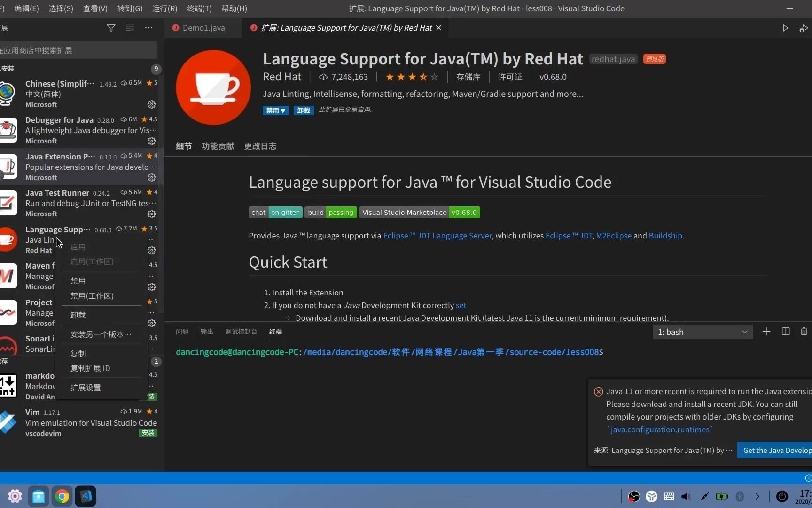Open gear for Java Test Runner
Screen dimensions: 812x508
coord(152,214)
